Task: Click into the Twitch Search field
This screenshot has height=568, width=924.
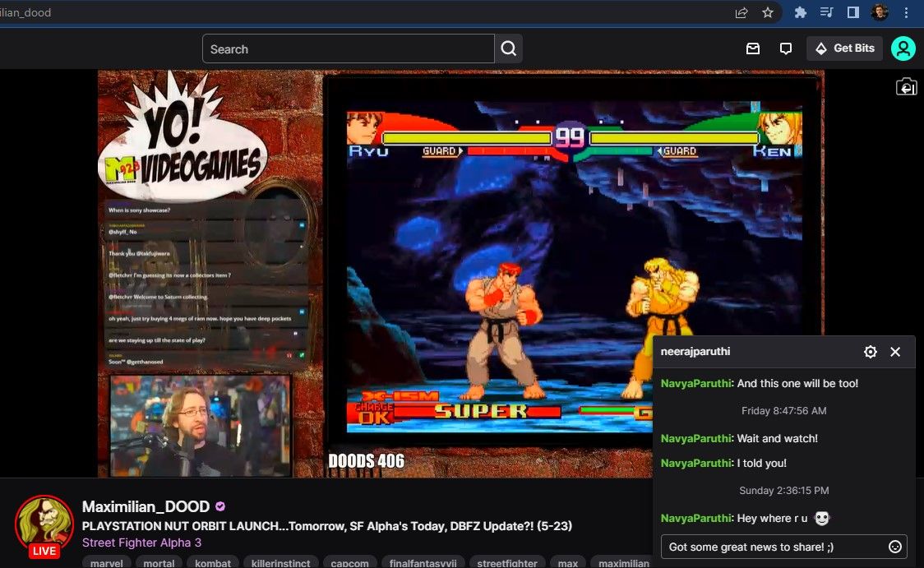Action: (349, 48)
